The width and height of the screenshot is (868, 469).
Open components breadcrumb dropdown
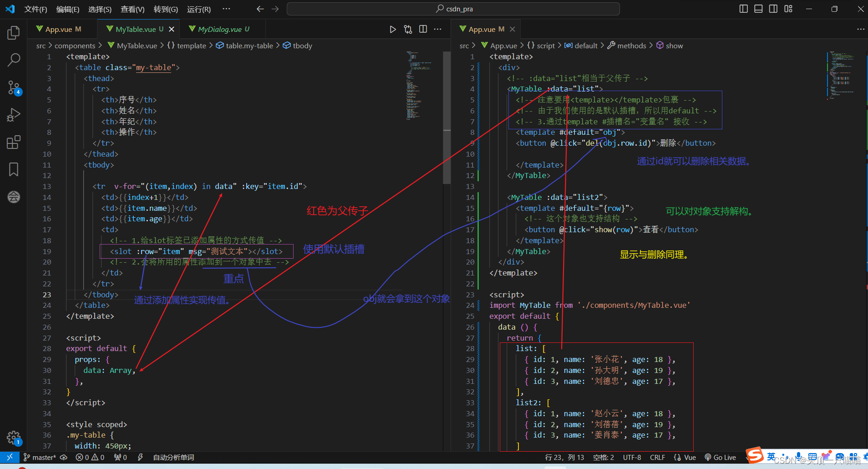[x=75, y=46]
